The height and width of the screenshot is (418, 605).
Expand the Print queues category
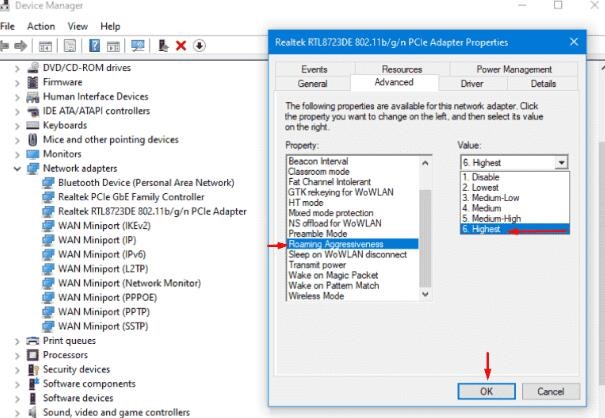pyautogui.click(x=18, y=341)
